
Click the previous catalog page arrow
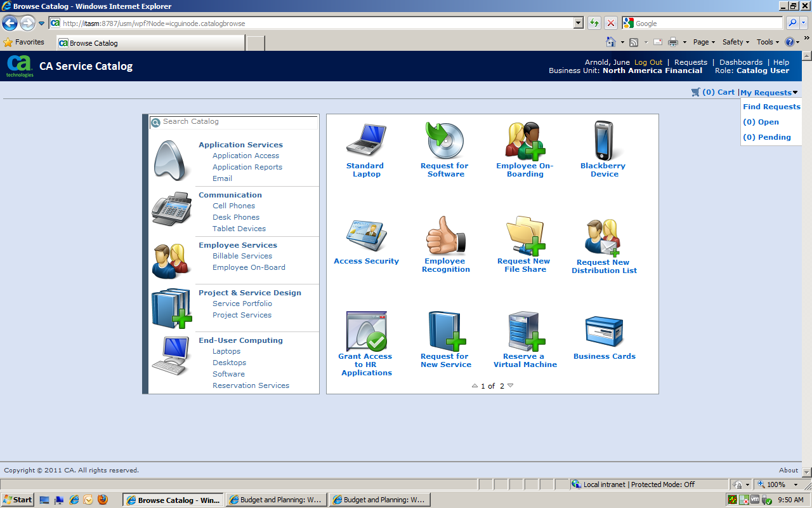(475, 385)
